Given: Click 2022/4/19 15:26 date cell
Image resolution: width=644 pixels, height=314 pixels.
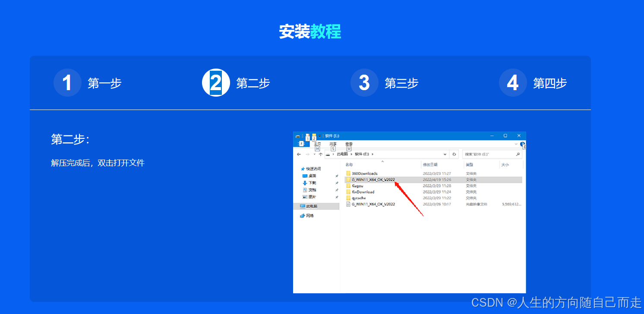Looking at the screenshot, I should tap(437, 179).
